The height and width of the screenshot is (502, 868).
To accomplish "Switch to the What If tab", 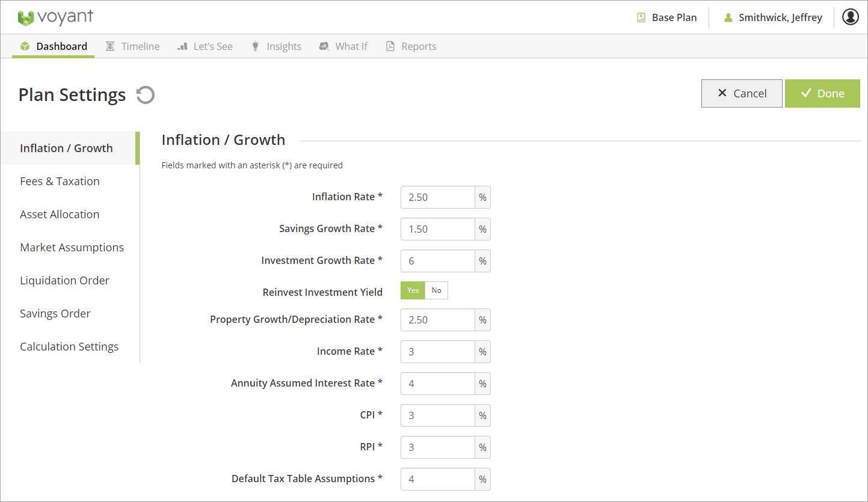I will coord(343,46).
